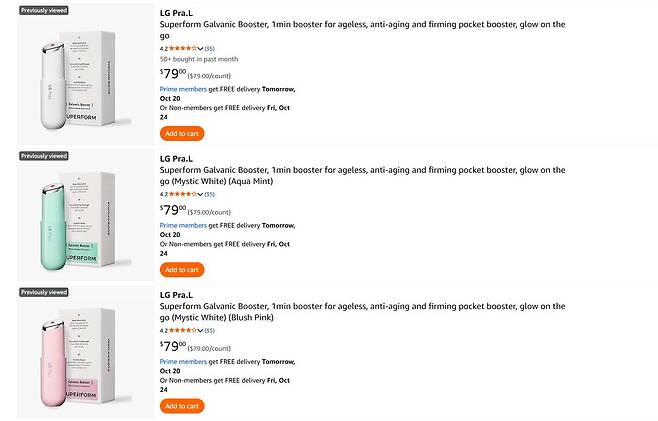Click the $79 price of the first product
658x421 pixels.
[x=172, y=73]
